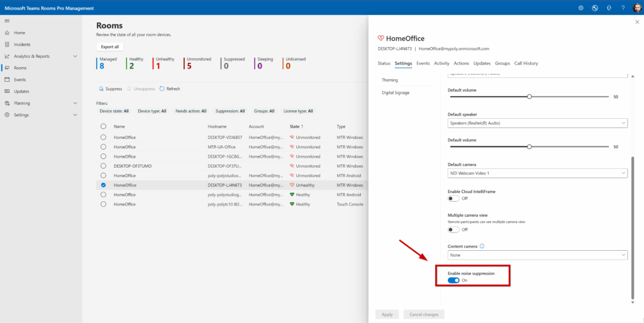The height and width of the screenshot is (323, 644).
Task: Select the Digital Signage settings section
Action: click(x=396, y=92)
